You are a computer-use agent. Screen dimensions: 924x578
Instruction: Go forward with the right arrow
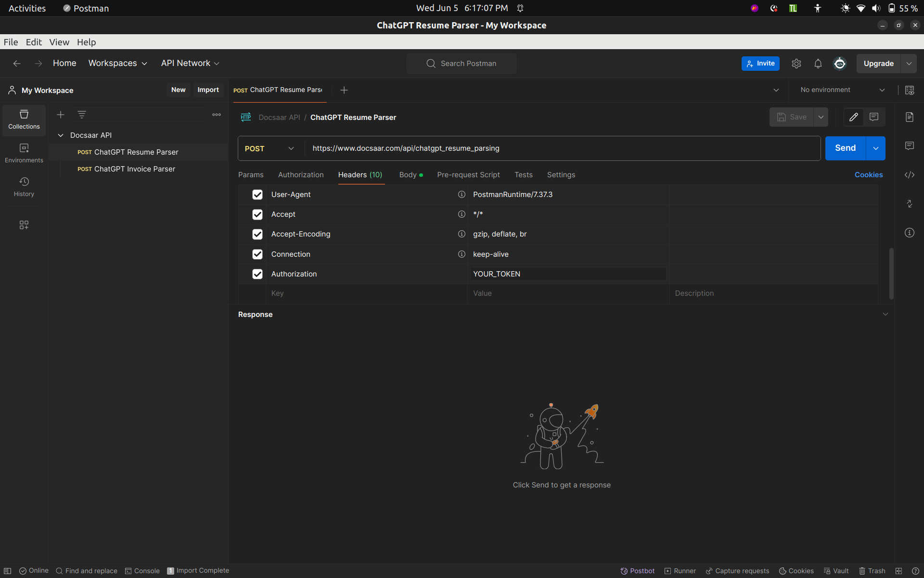click(x=38, y=64)
